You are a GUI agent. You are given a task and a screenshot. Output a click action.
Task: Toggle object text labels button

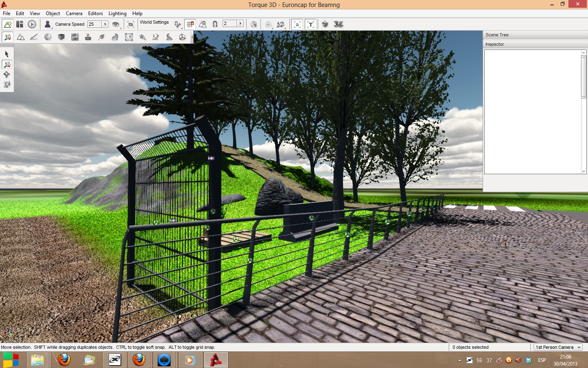tap(311, 24)
